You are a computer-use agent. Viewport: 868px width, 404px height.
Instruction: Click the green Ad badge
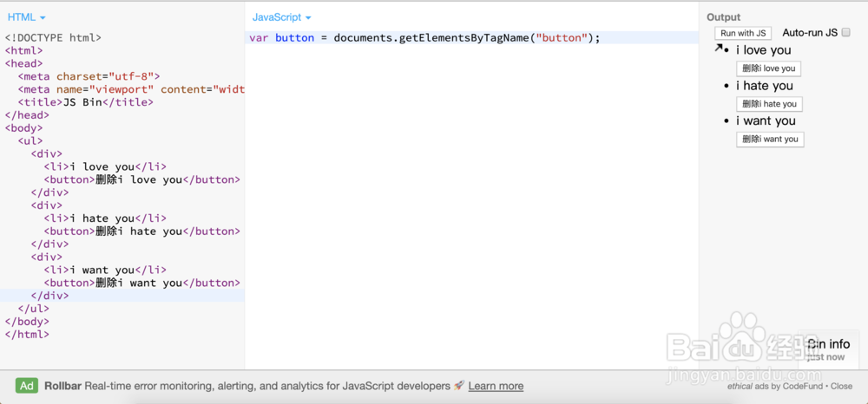click(27, 386)
